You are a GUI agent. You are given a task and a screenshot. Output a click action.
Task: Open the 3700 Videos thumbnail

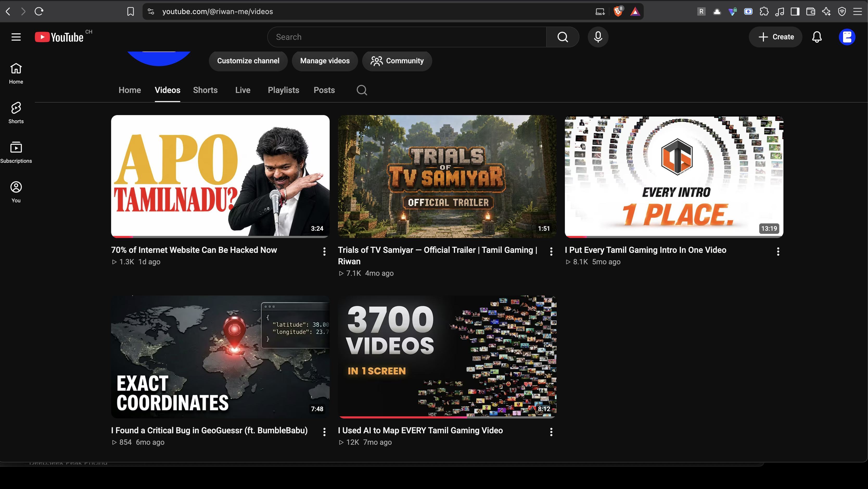(x=447, y=357)
